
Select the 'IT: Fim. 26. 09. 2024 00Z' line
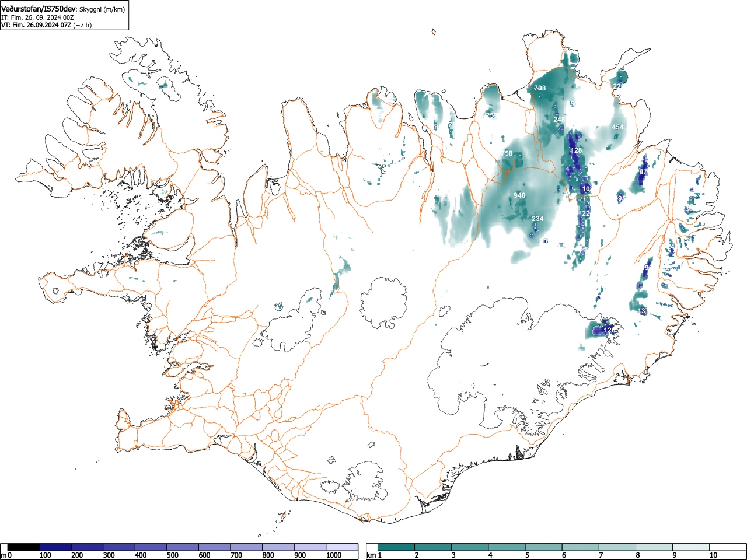37,17
